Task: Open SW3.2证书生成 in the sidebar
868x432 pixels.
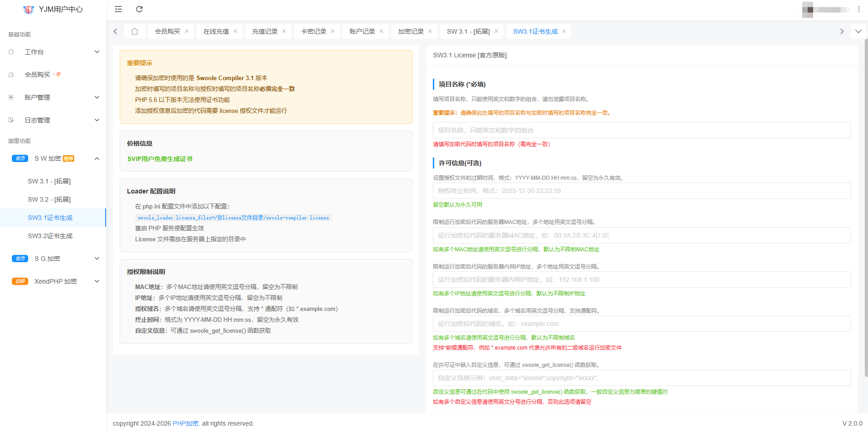Action: click(50, 236)
